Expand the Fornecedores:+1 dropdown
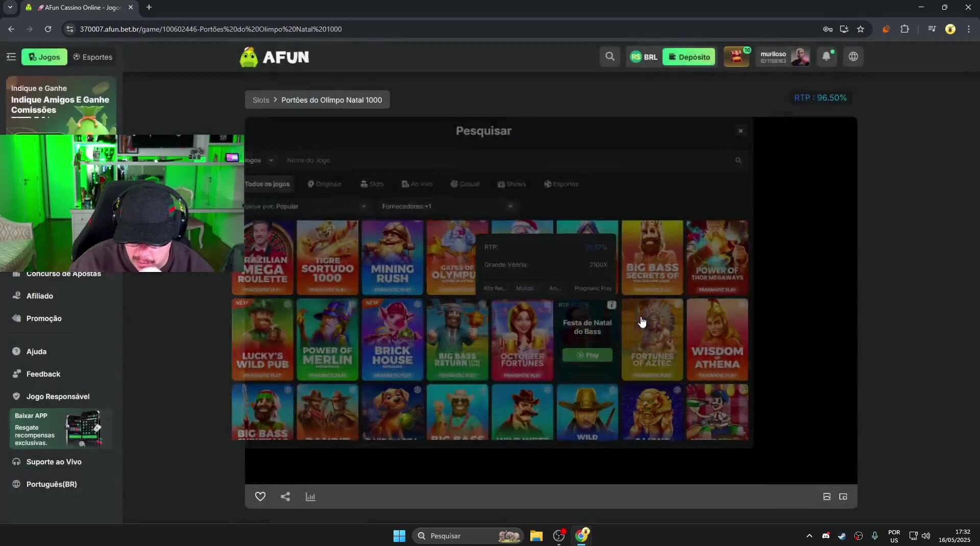980x546 pixels. pos(447,206)
